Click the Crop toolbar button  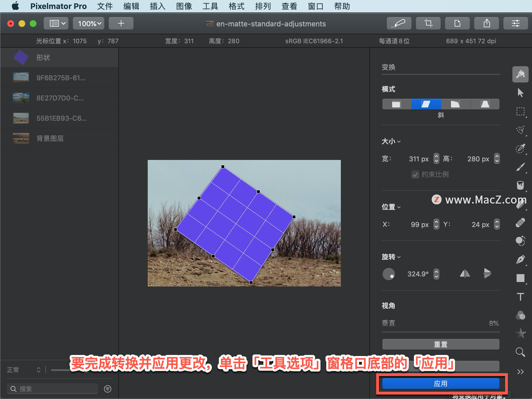[x=428, y=23]
